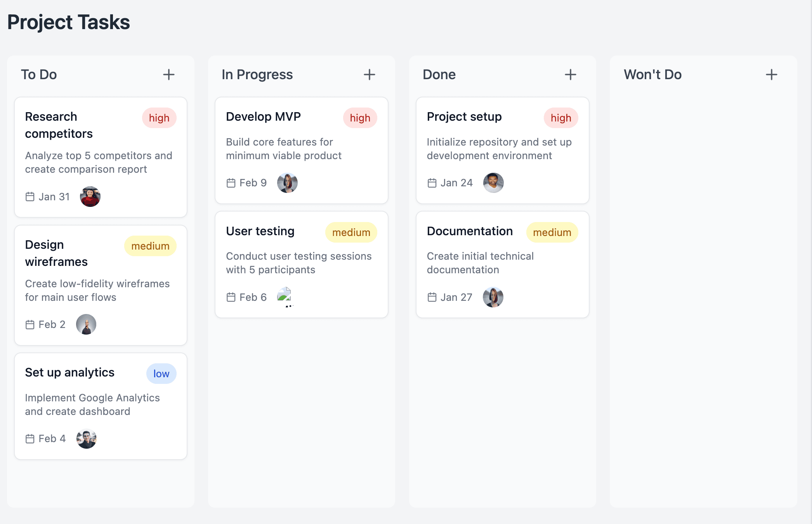Click low priority badge on Set up analytics

pos(161,374)
